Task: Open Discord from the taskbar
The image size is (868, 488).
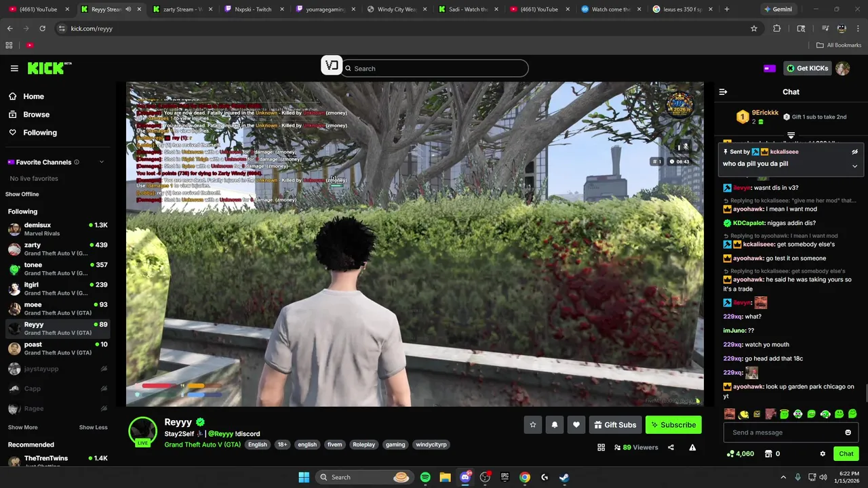Action: 465,477
